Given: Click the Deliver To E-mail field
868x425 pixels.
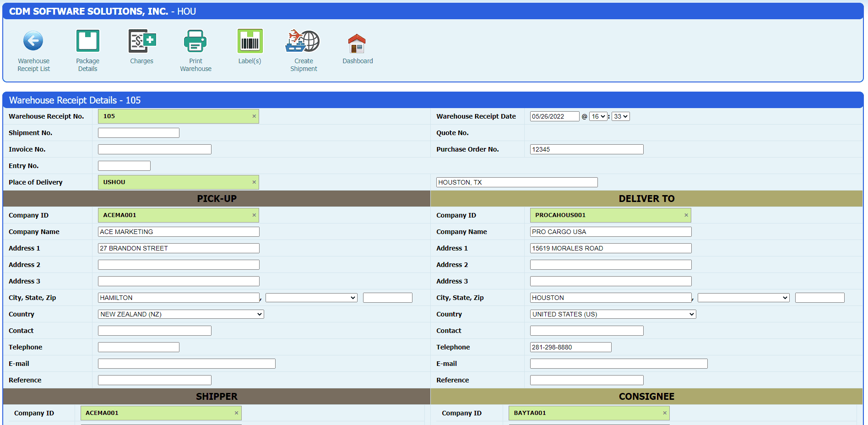Looking at the screenshot, I should [619, 364].
